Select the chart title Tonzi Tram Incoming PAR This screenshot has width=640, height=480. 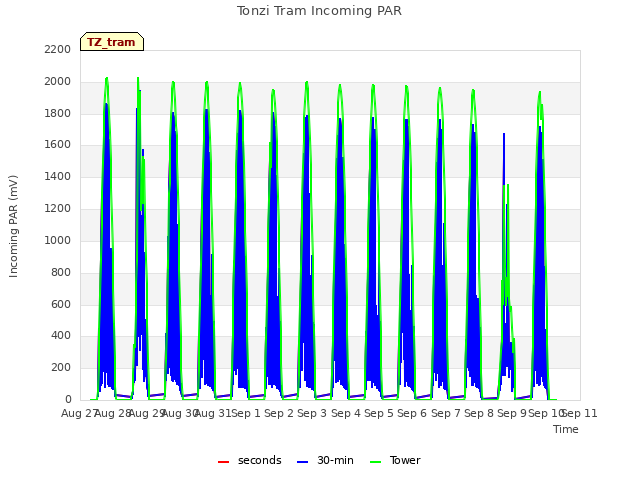319,11
